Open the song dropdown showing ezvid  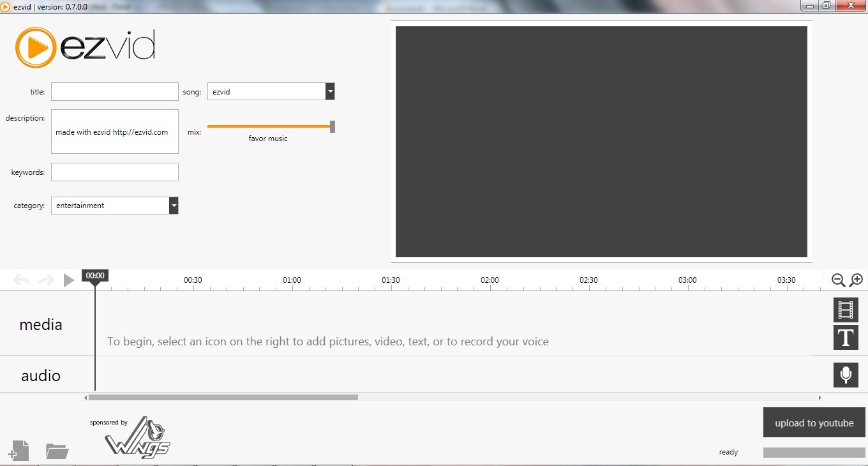point(271,91)
